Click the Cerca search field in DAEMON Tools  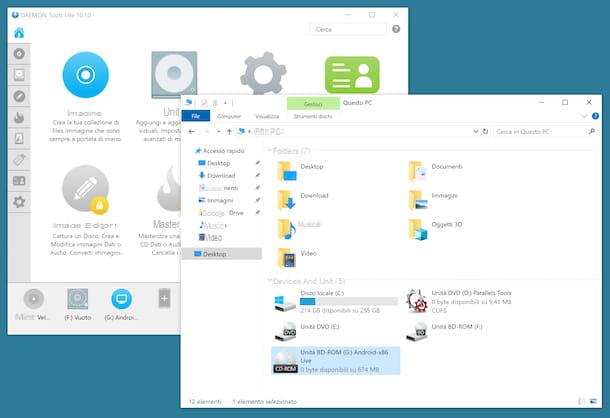pyautogui.click(x=348, y=29)
